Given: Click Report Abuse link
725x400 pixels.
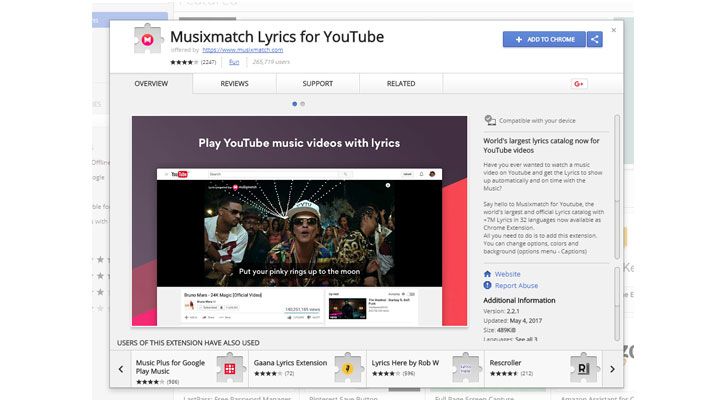Looking at the screenshot, I should pos(516,286).
